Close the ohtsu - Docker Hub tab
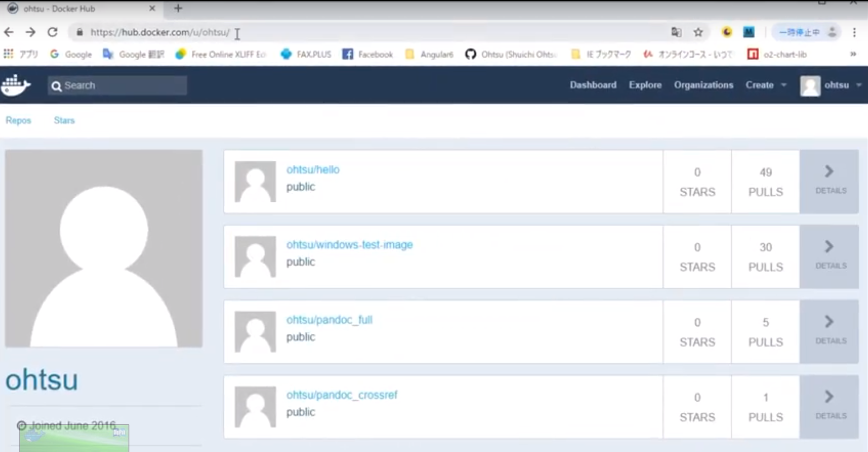The height and width of the screenshot is (452, 868). point(152,8)
